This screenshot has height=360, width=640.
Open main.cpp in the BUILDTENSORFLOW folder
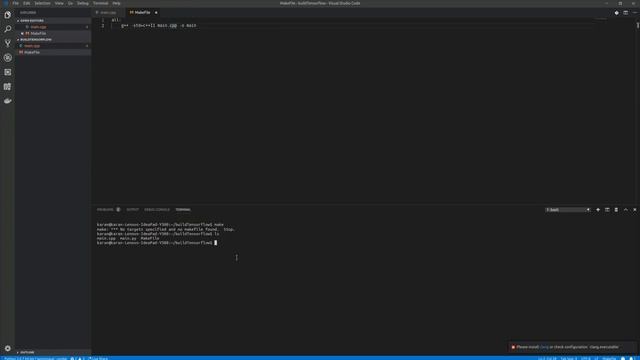point(53,46)
